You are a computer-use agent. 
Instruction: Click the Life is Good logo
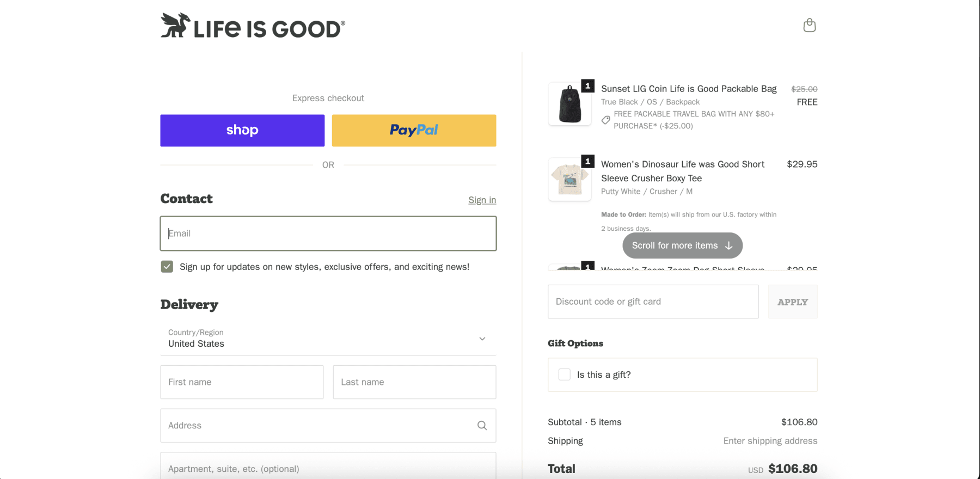pos(252,25)
